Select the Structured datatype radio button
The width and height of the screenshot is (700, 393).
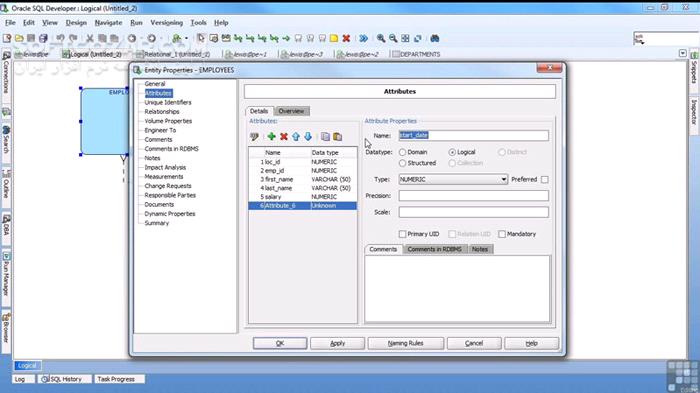[x=402, y=163]
